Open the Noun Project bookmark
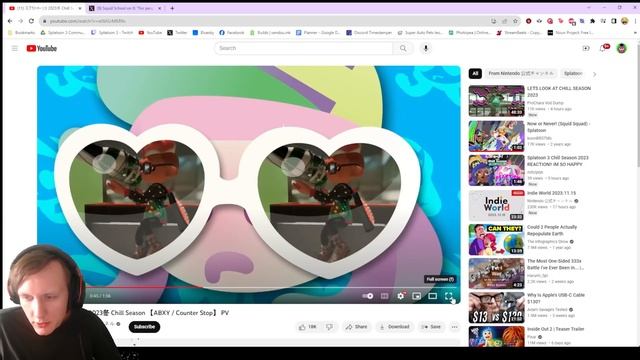 [571, 32]
